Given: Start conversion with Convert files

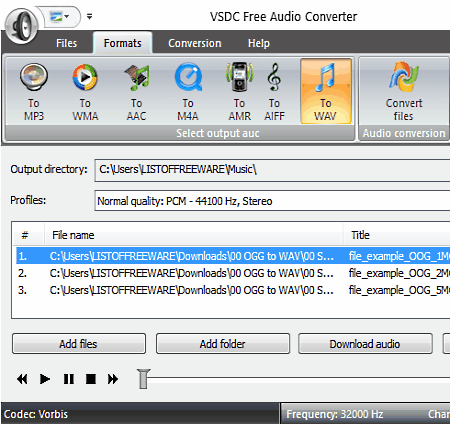Looking at the screenshot, I should pyautogui.click(x=404, y=92).
